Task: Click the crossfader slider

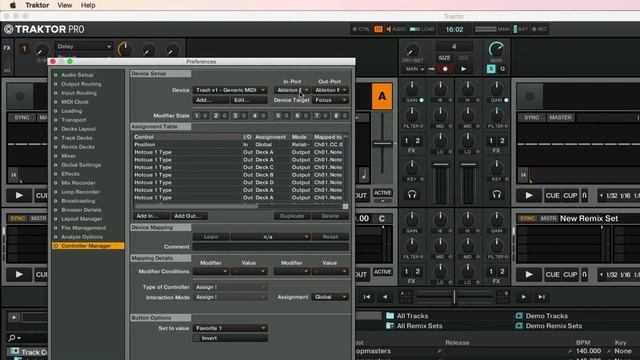Action: click(x=454, y=297)
